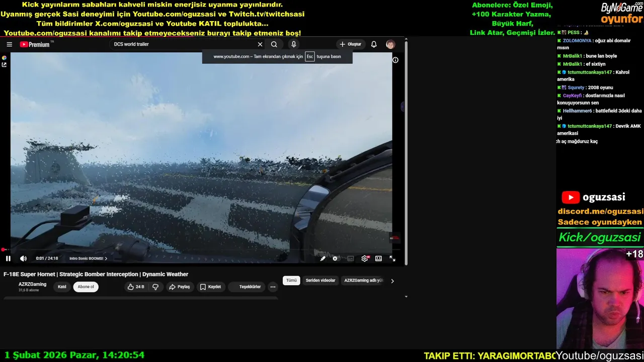Toggle subtitles in the player
644x362 pixels.
(351, 258)
